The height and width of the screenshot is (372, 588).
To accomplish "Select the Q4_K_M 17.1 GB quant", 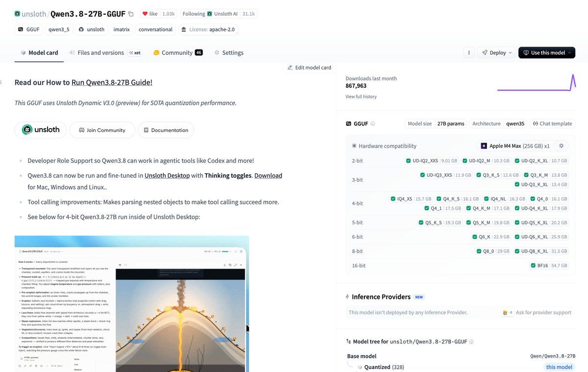I will 487,208.
